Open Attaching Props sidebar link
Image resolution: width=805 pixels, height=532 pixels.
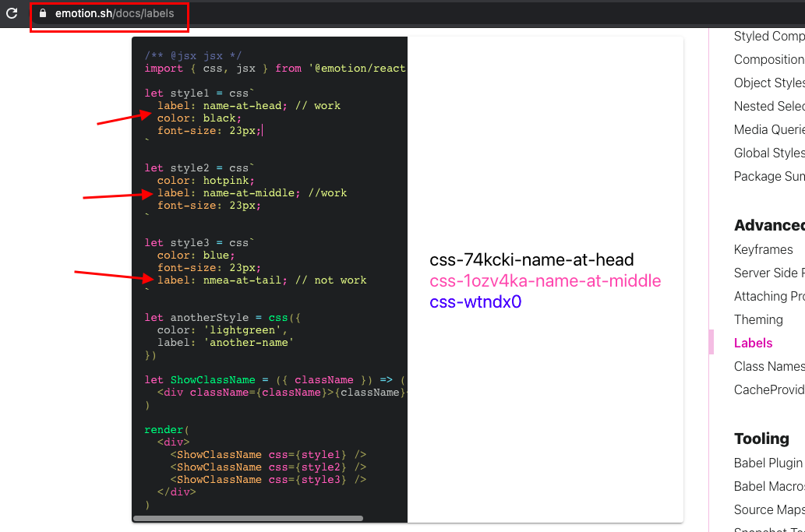click(769, 297)
